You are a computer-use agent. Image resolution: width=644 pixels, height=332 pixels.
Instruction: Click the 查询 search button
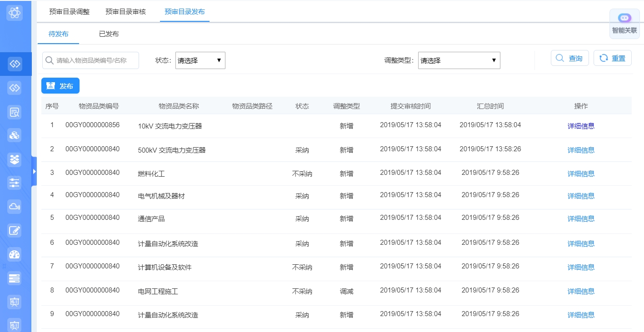[x=570, y=58]
